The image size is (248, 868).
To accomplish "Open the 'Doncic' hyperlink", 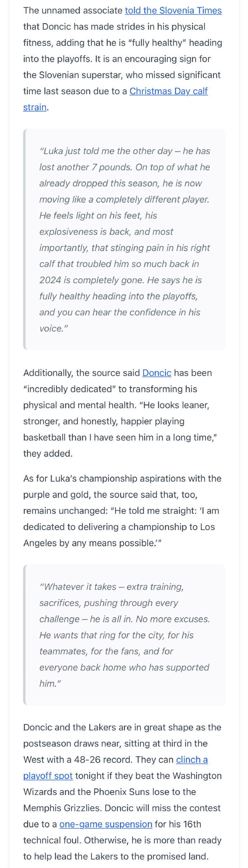I will (157, 373).
